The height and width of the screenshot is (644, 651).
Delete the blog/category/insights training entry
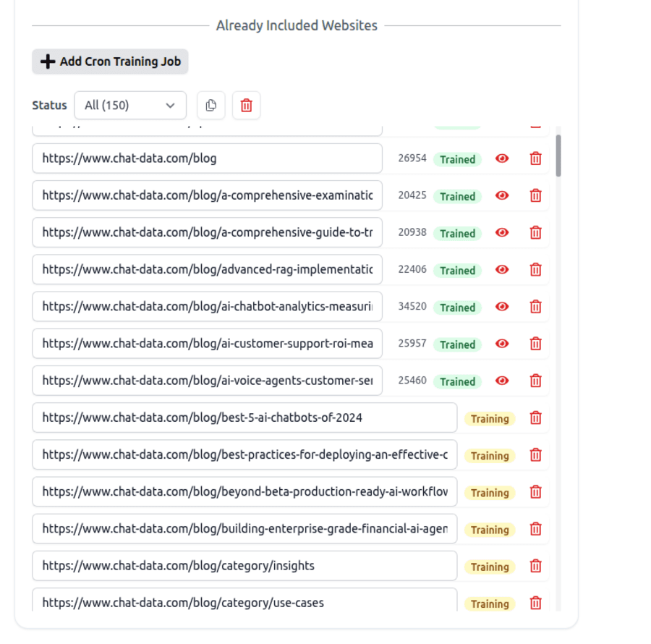(x=535, y=566)
